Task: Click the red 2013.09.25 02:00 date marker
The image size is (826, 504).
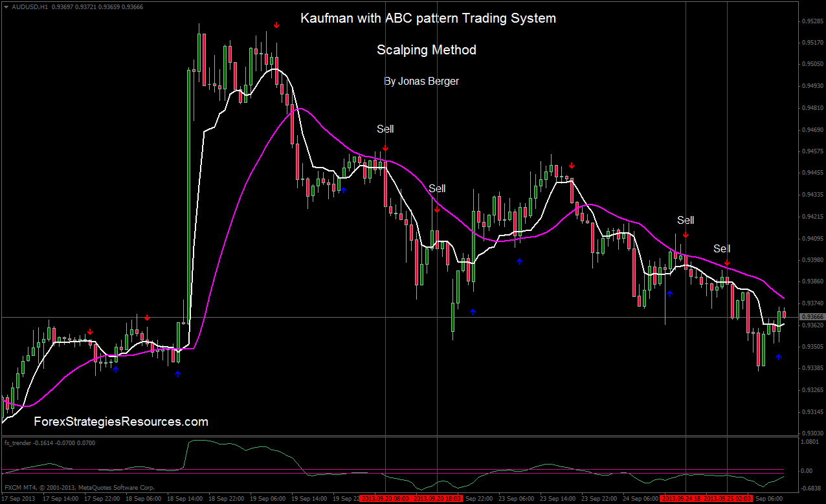Action: point(727,499)
